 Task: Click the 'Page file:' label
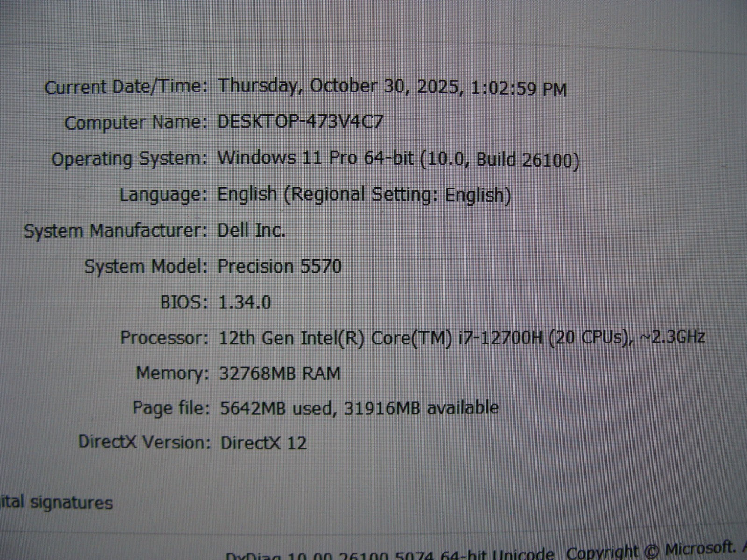click(x=171, y=408)
